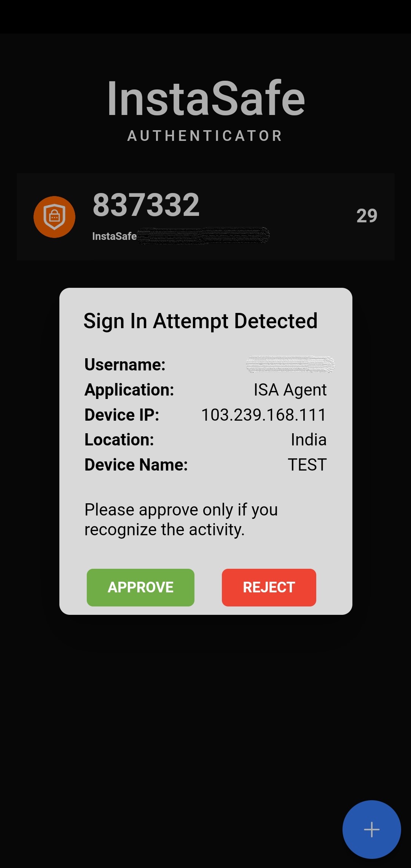Image resolution: width=411 pixels, height=868 pixels.
Task: Tap the Location label in dialog
Action: coord(119,440)
